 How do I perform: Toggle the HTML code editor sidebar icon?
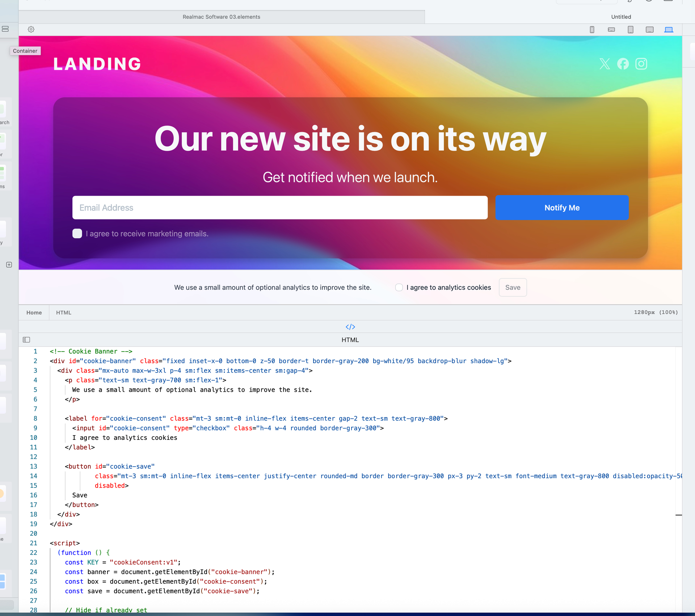pyautogui.click(x=26, y=340)
